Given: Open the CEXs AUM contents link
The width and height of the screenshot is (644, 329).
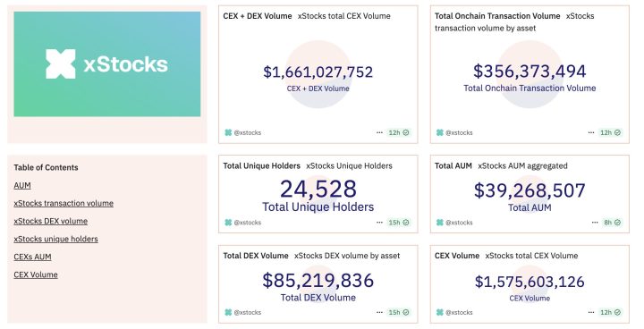Looking at the screenshot, I should [x=32, y=257].
